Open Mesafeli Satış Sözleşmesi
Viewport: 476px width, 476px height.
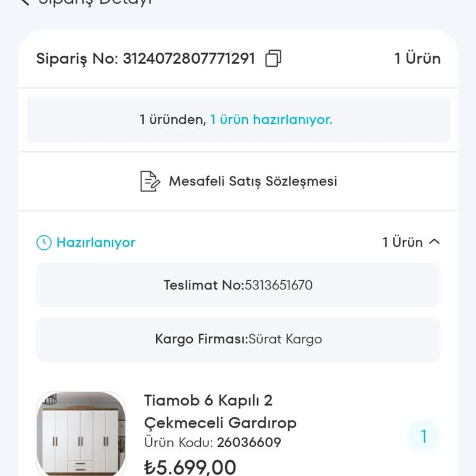253,182
